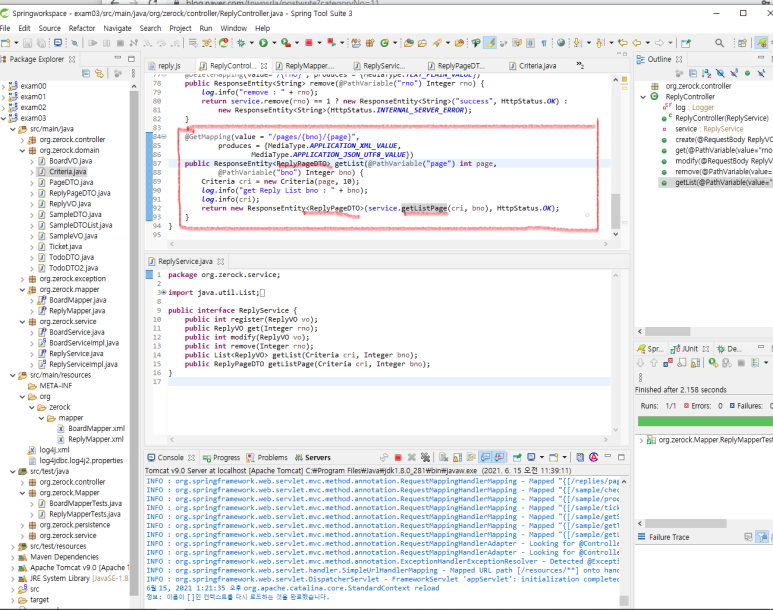Click the Search magnifier icon in toolbar

pyautogui.click(x=719, y=43)
